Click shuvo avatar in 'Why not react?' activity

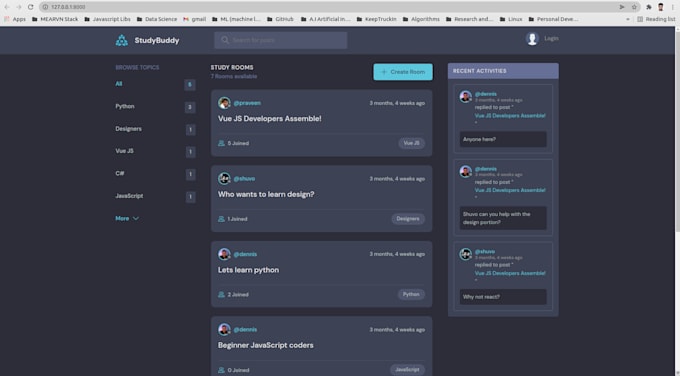click(x=466, y=254)
